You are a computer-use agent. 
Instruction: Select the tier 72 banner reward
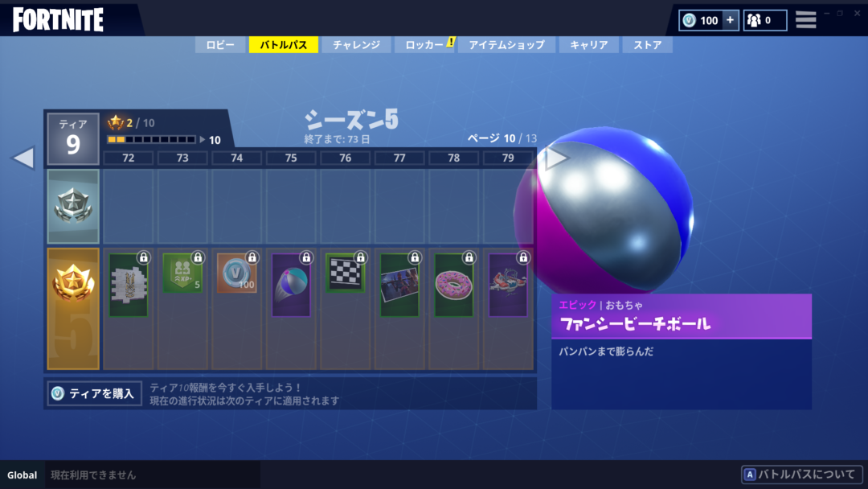[x=129, y=286]
